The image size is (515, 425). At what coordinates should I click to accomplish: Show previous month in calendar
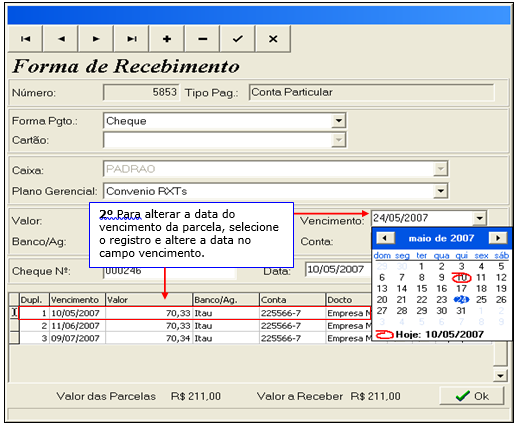(385, 238)
